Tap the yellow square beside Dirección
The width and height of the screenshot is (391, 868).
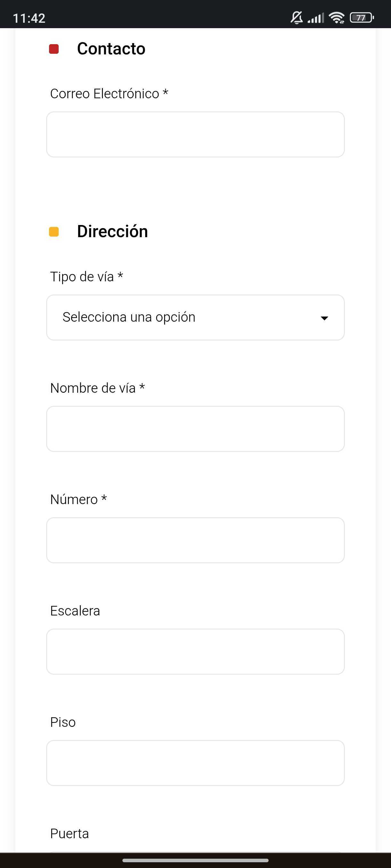[x=54, y=232]
